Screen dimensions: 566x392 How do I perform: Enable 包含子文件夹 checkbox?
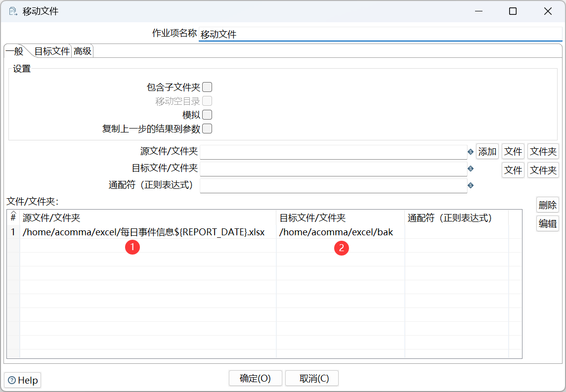207,87
